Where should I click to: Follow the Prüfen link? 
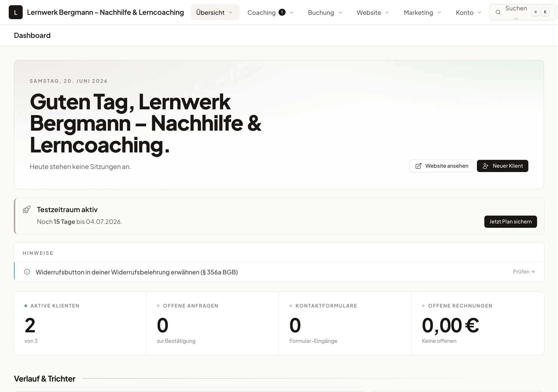(524, 272)
